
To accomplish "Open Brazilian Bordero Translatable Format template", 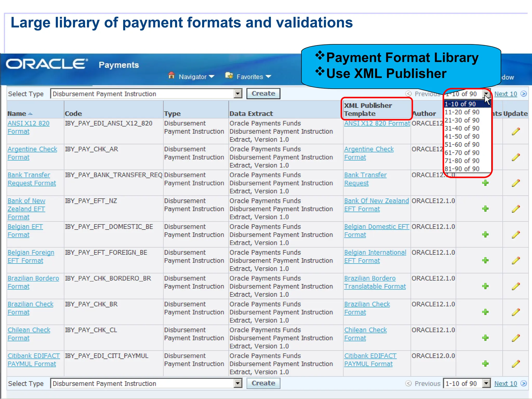I will (x=375, y=282).
